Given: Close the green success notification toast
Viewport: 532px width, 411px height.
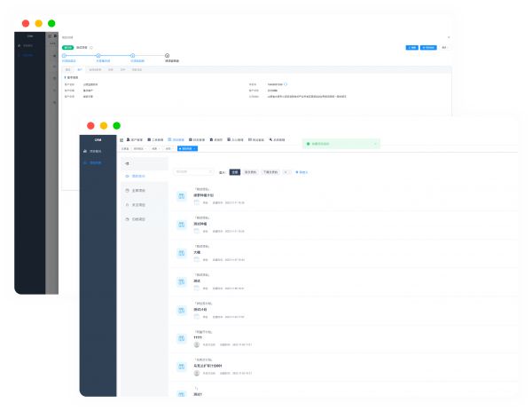Looking at the screenshot, I should click(x=375, y=143).
